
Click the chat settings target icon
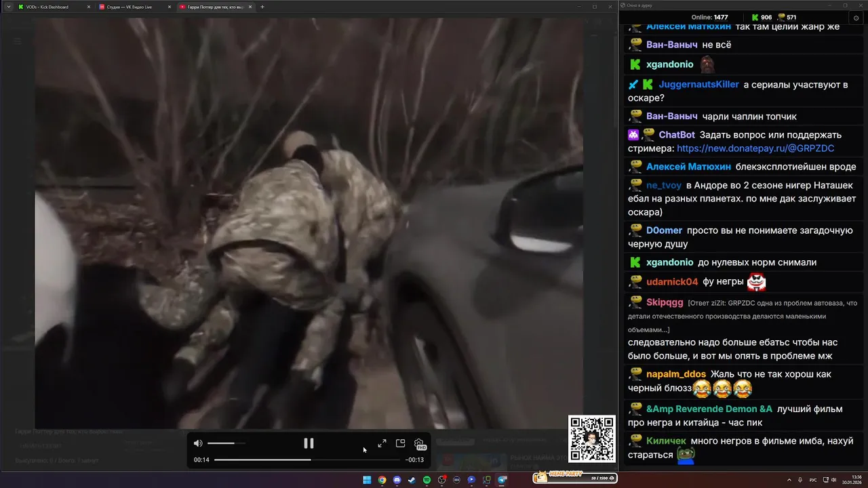click(x=856, y=18)
